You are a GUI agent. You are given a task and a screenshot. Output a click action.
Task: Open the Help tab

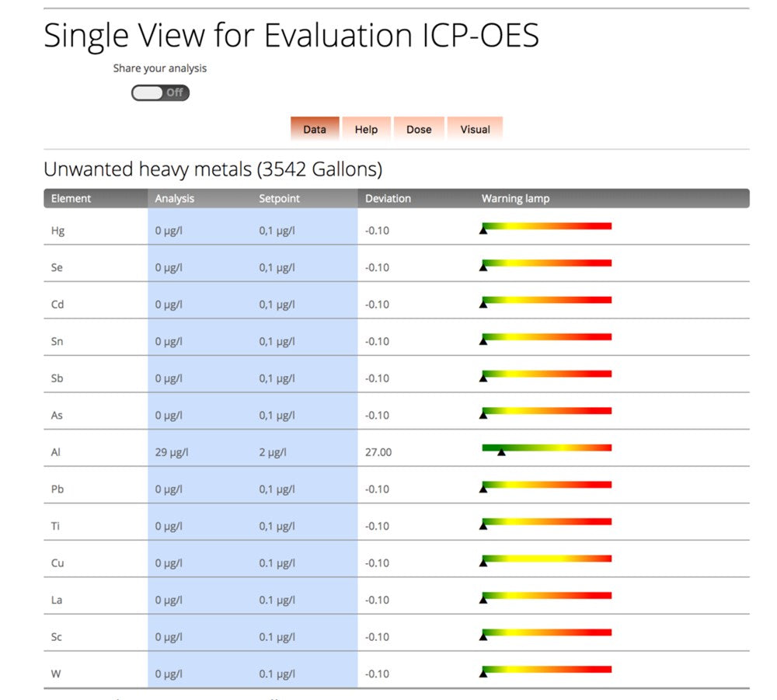[366, 129]
